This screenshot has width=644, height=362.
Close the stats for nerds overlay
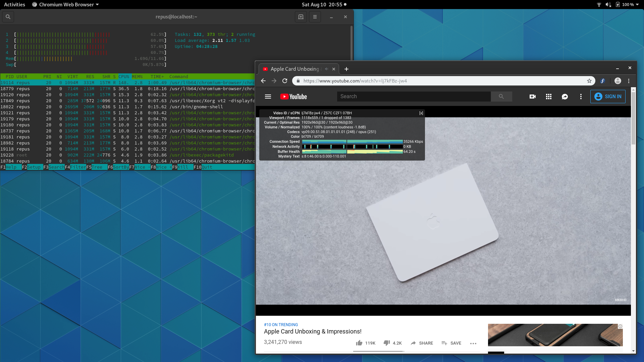point(421,113)
